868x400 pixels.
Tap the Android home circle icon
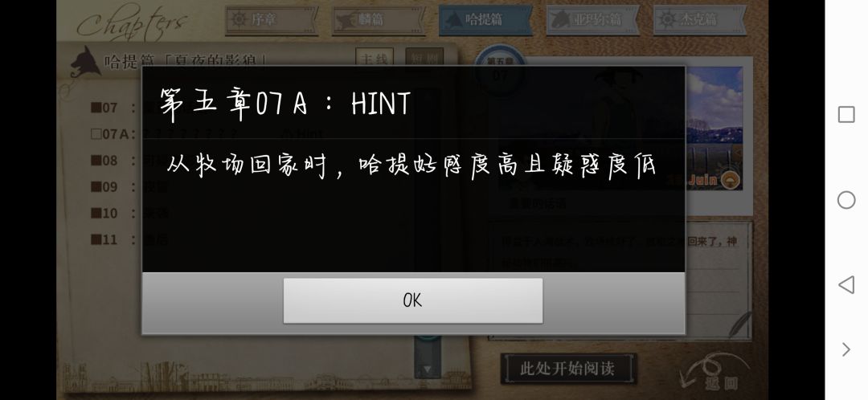click(x=845, y=200)
